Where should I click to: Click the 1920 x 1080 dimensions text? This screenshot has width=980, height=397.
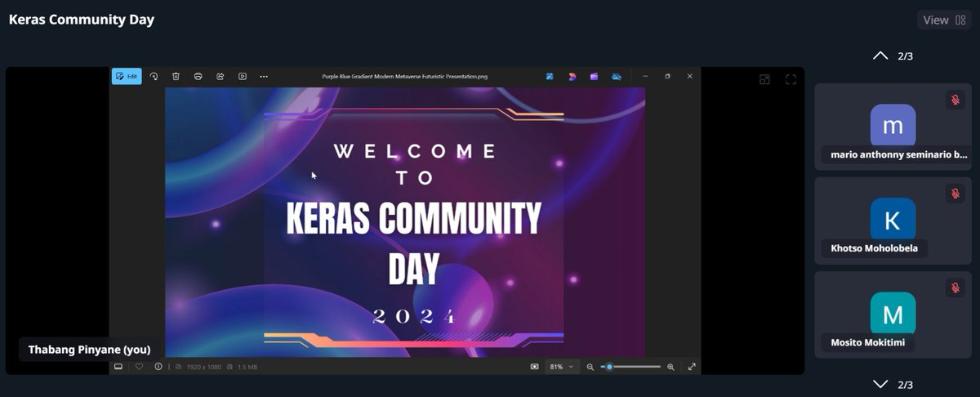(x=203, y=368)
